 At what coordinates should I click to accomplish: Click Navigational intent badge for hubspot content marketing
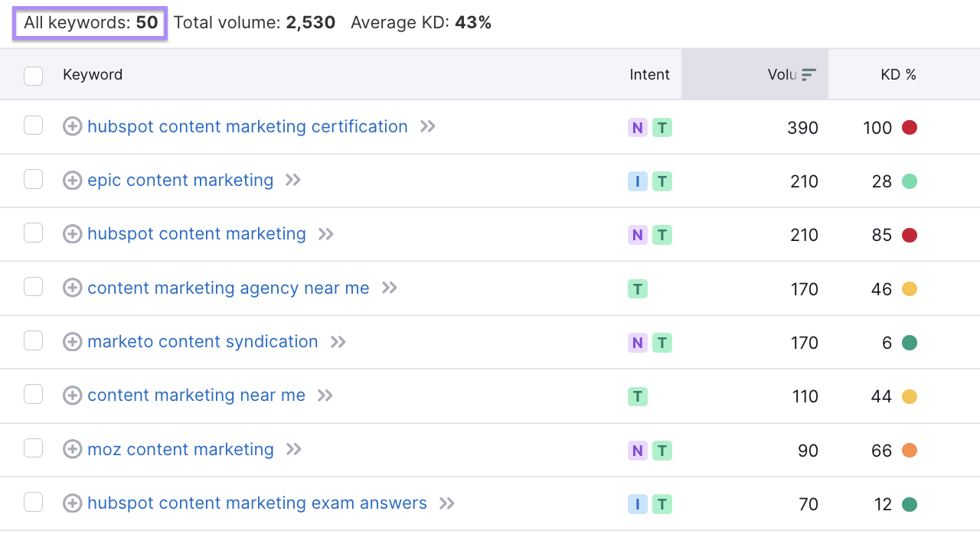(x=637, y=235)
